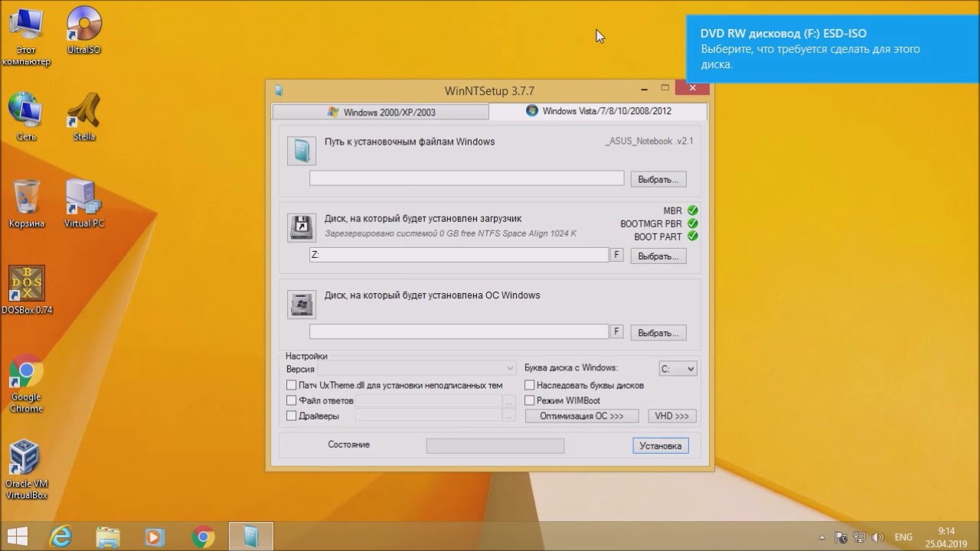This screenshot has width=980, height=551.
Task: Open the media player taskbar icon
Action: (x=155, y=536)
